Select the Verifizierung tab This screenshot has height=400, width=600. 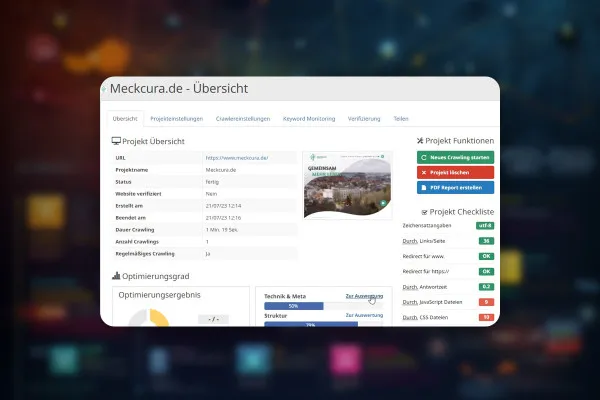364,119
